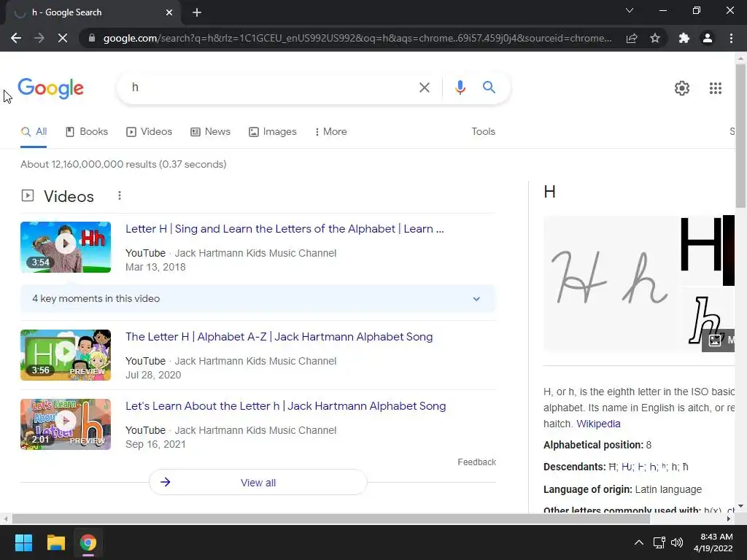
Task: Click the address bar URL
Action: 357,38
